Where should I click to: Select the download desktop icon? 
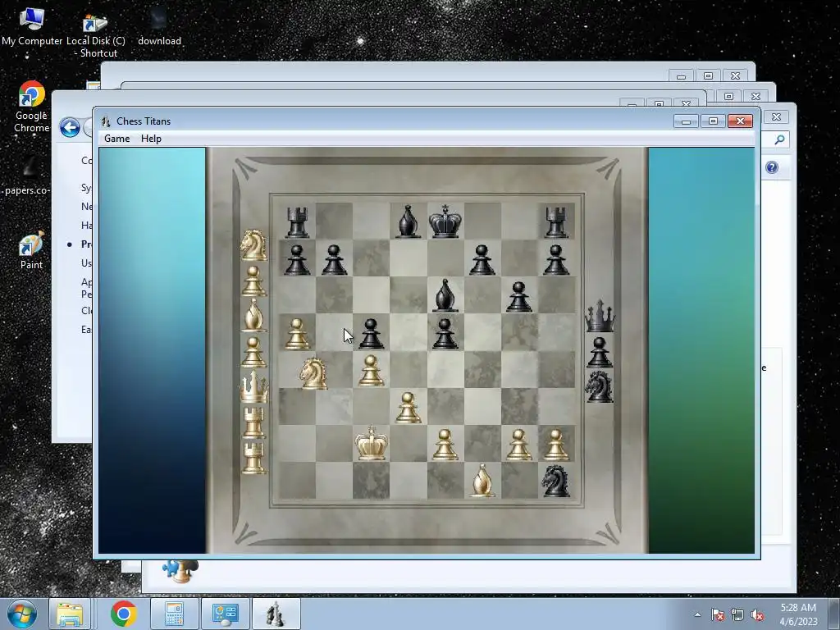click(159, 27)
